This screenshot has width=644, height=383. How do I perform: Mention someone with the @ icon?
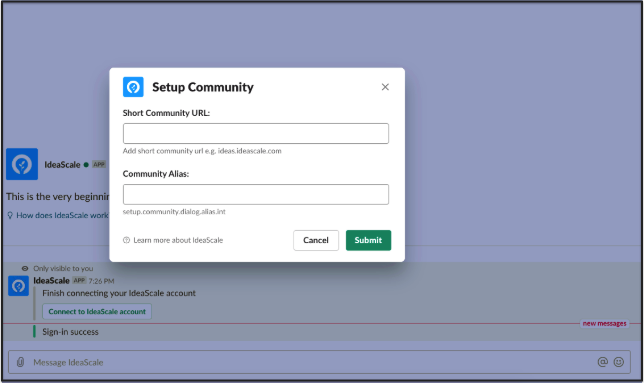point(603,362)
